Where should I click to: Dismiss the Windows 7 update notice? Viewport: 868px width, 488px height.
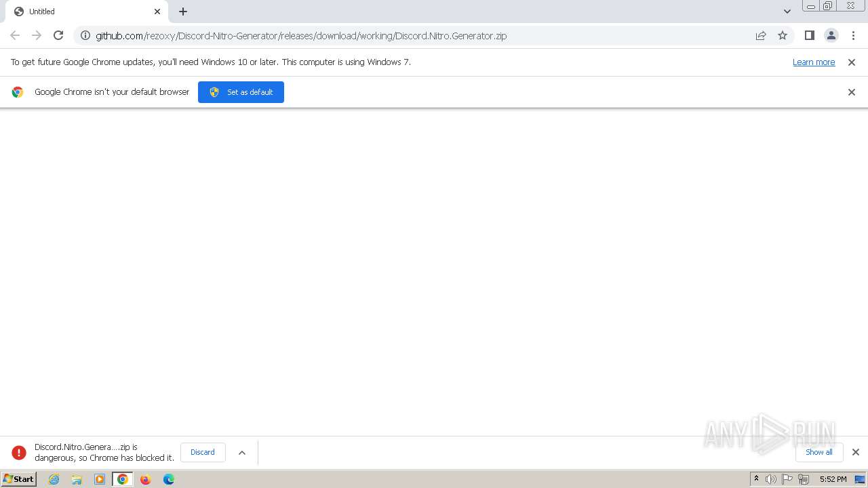pos(852,62)
